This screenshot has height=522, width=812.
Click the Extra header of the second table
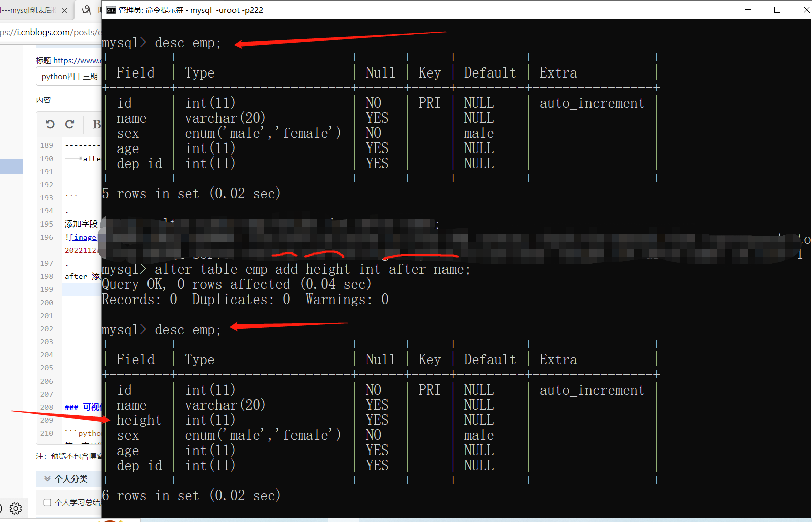pyautogui.click(x=558, y=360)
